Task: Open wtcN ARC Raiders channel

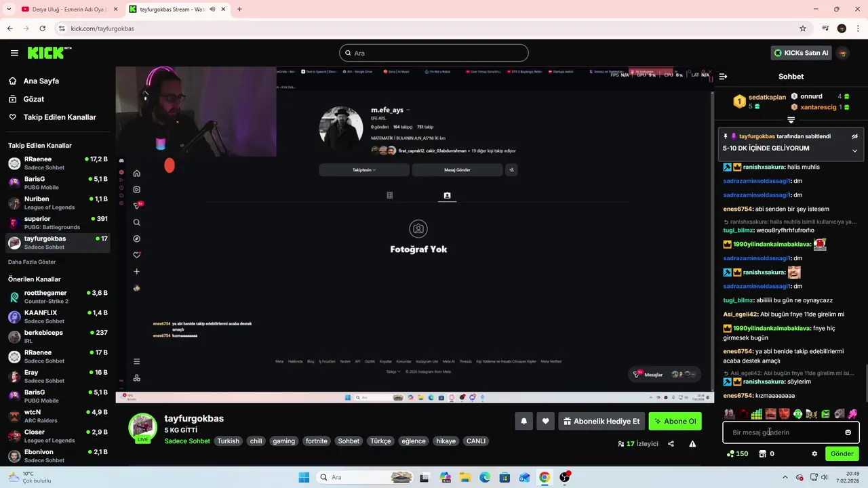Action: [x=58, y=416]
